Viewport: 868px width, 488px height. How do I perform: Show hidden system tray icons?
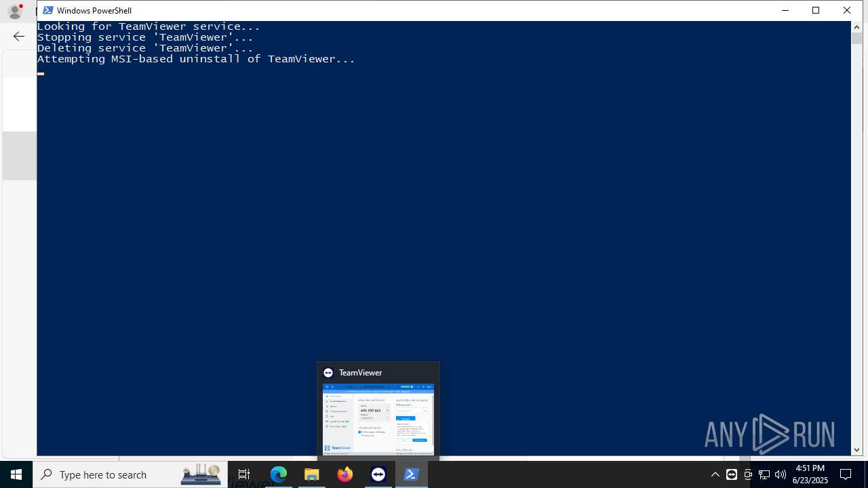point(715,474)
